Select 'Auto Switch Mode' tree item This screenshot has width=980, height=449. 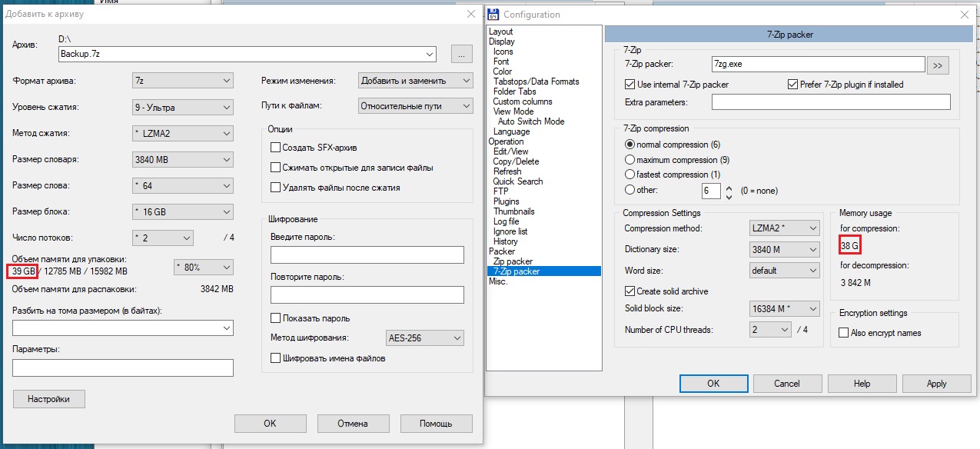click(531, 121)
